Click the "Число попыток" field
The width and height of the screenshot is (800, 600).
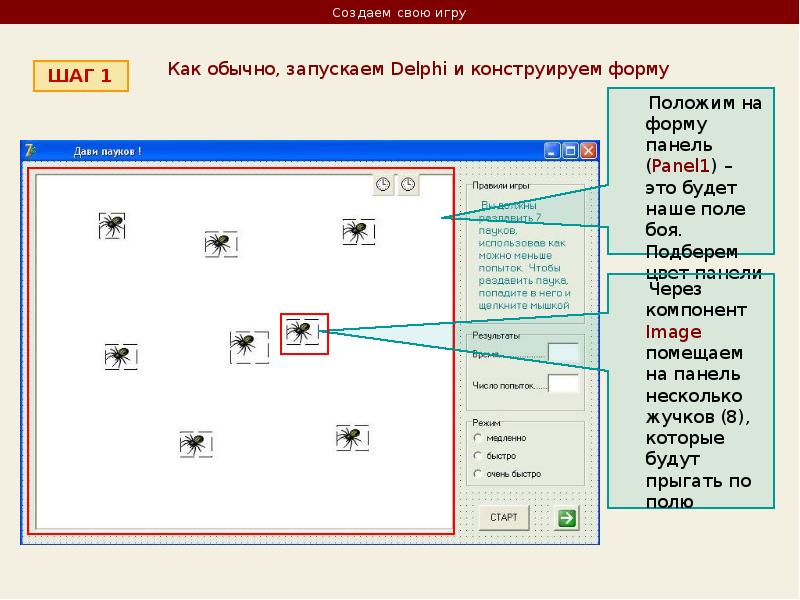click(563, 384)
